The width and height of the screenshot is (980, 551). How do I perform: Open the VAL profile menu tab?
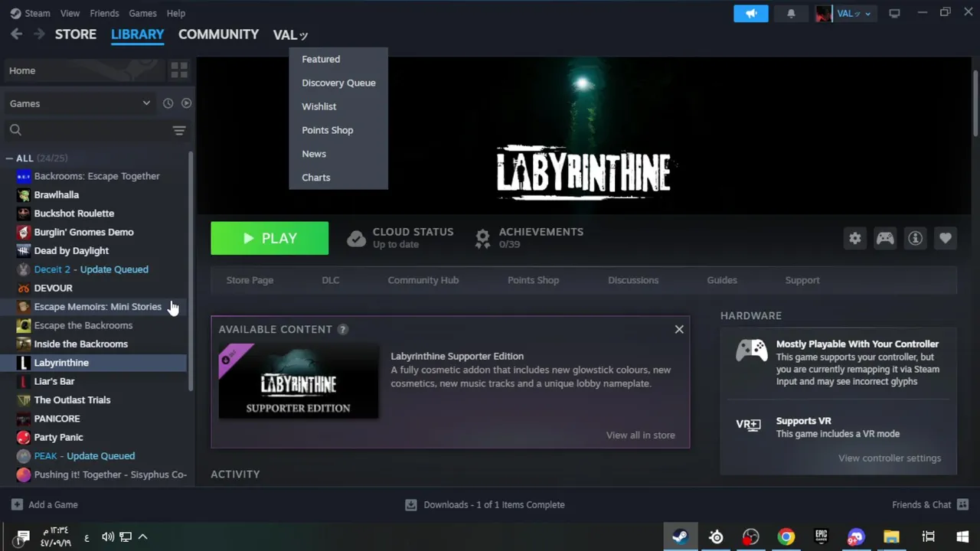(290, 34)
